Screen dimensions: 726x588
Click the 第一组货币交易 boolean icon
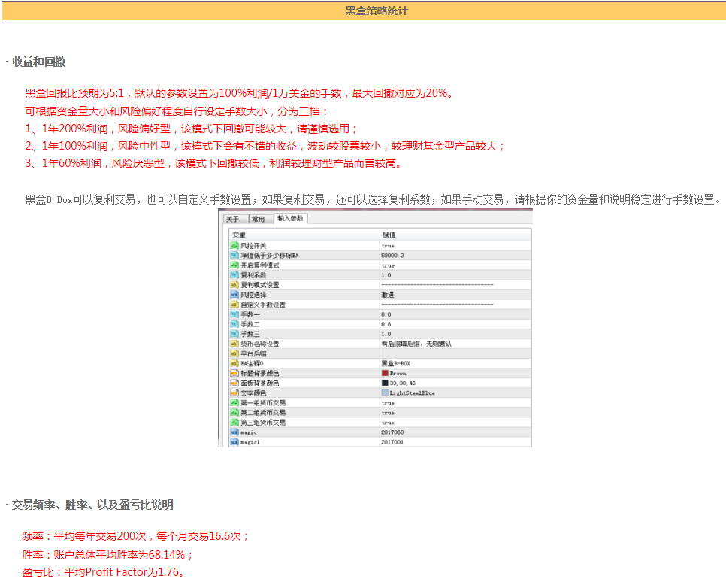point(234,403)
